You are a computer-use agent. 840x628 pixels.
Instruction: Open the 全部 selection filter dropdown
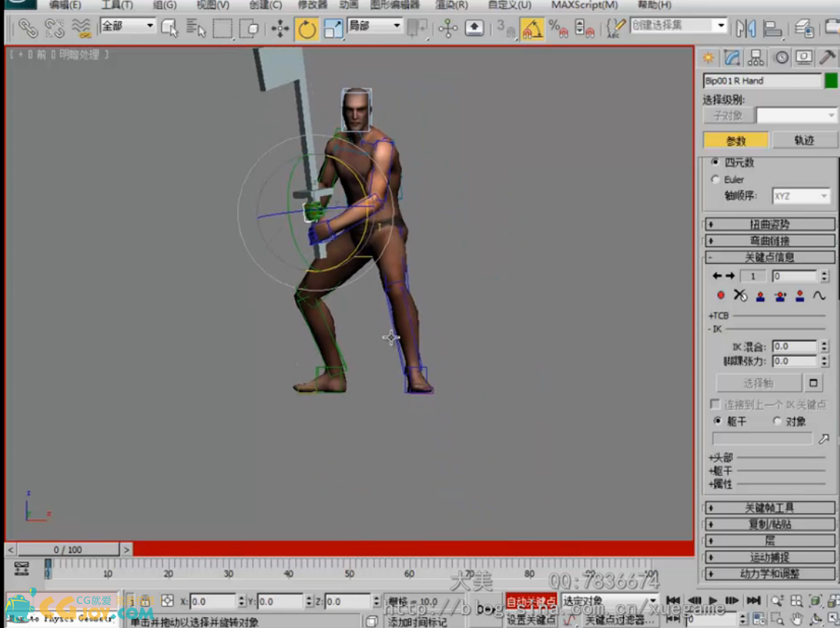click(x=127, y=26)
